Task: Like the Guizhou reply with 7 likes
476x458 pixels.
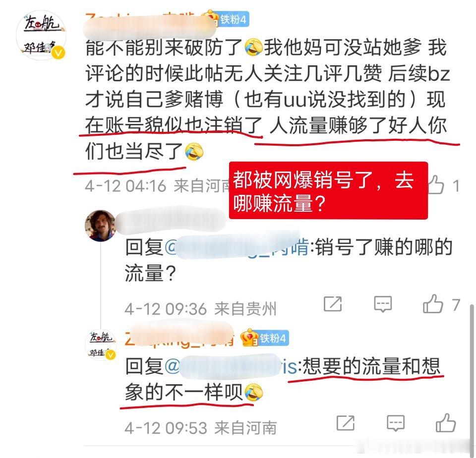Action: pyautogui.click(x=433, y=304)
